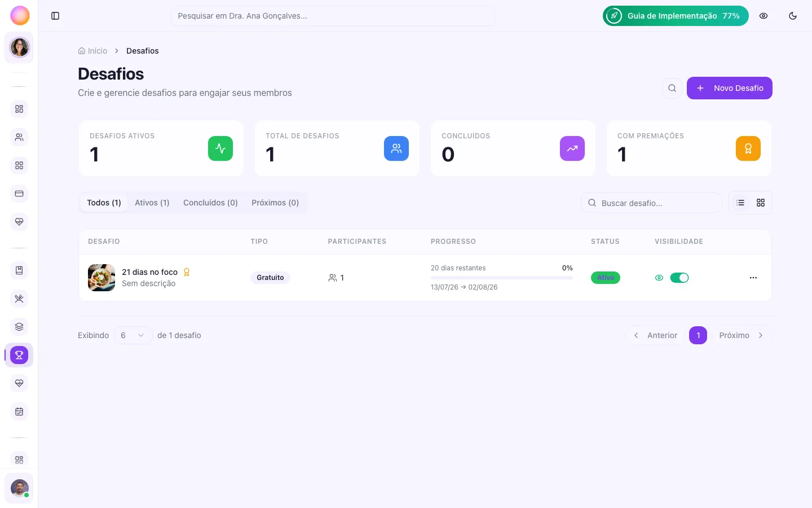Open the stacked layers sidebar icon
This screenshot has height=508, width=812.
(x=19, y=327)
